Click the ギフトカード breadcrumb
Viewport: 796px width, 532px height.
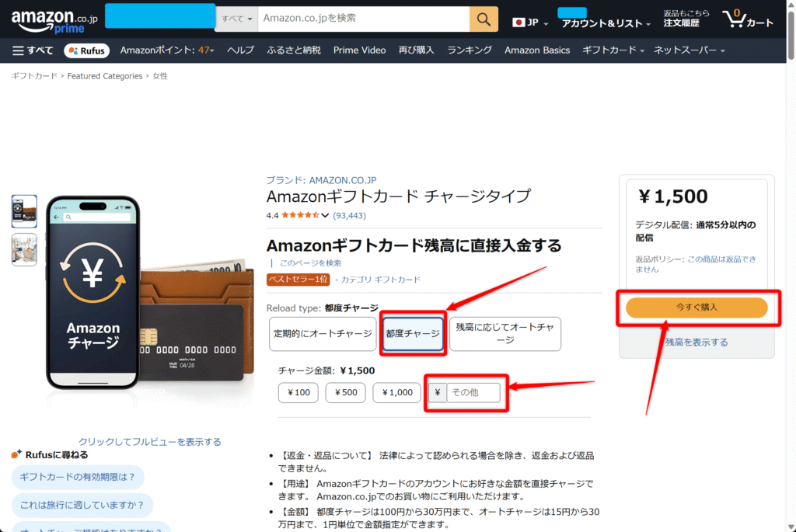pyautogui.click(x=34, y=76)
